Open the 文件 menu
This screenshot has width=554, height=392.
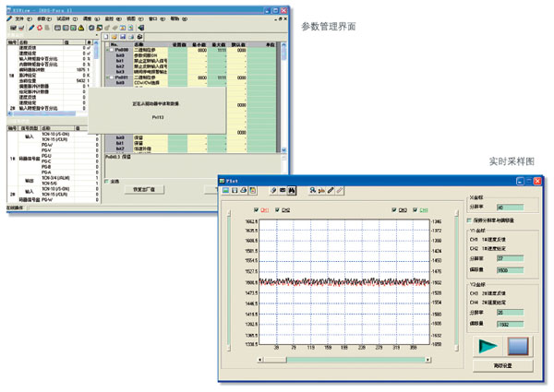tap(21, 18)
